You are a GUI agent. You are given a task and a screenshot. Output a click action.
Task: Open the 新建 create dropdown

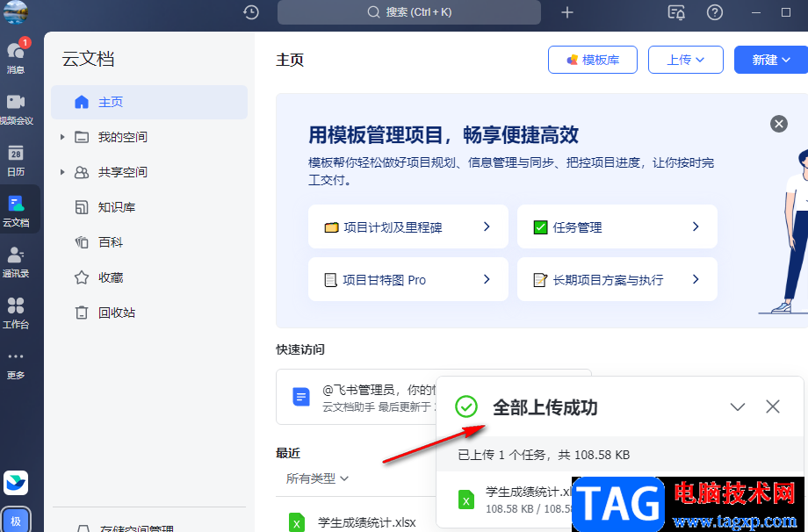[771, 60]
